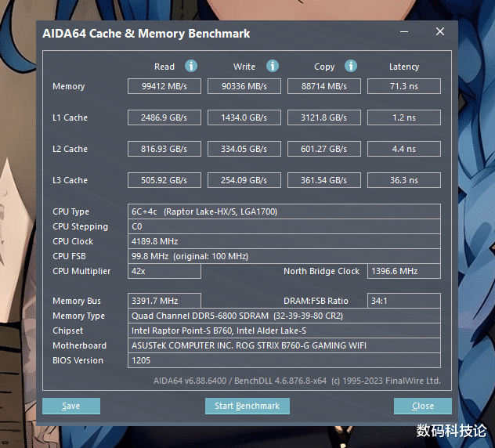Minimize the AIDA64 benchmark window

click(404, 31)
